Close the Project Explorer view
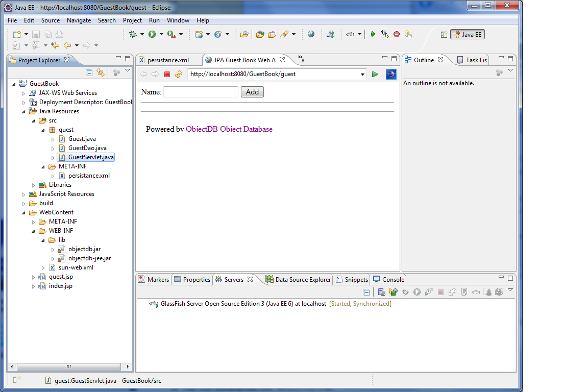Screen dimensions: 588x392 coord(67,60)
